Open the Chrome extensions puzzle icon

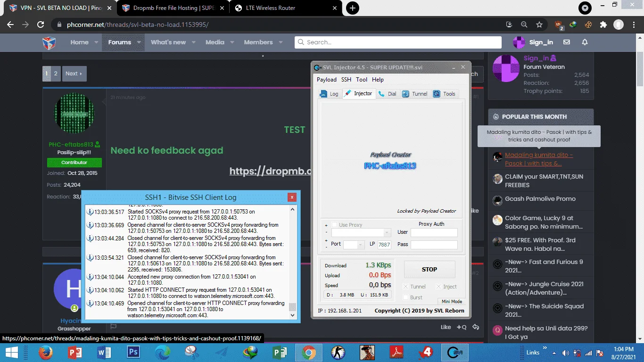point(603,25)
